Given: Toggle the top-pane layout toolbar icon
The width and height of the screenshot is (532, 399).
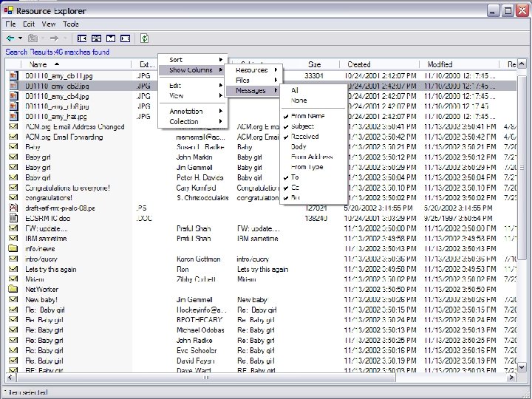Looking at the screenshot, I should (x=96, y=38).
